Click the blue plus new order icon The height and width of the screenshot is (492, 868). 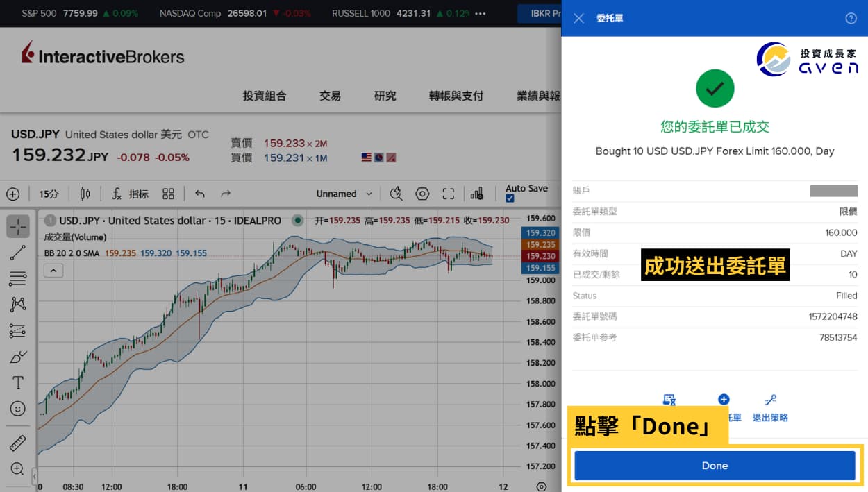724,400
